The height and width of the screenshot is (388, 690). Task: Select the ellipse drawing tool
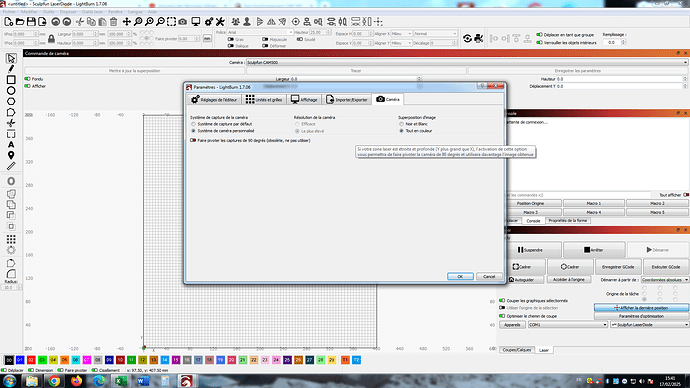[11, 91]
